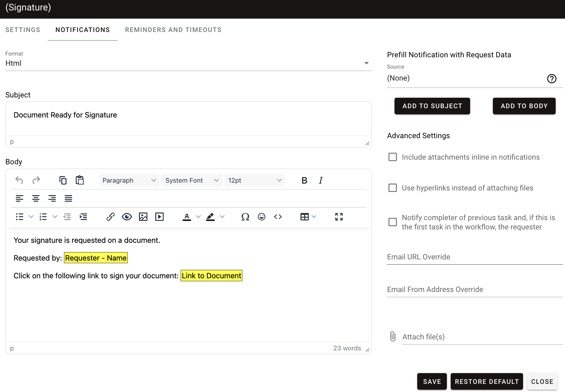
Task: Check 'Use hyperlinks instead of attaching files'
Action: [x=392, y=188]
